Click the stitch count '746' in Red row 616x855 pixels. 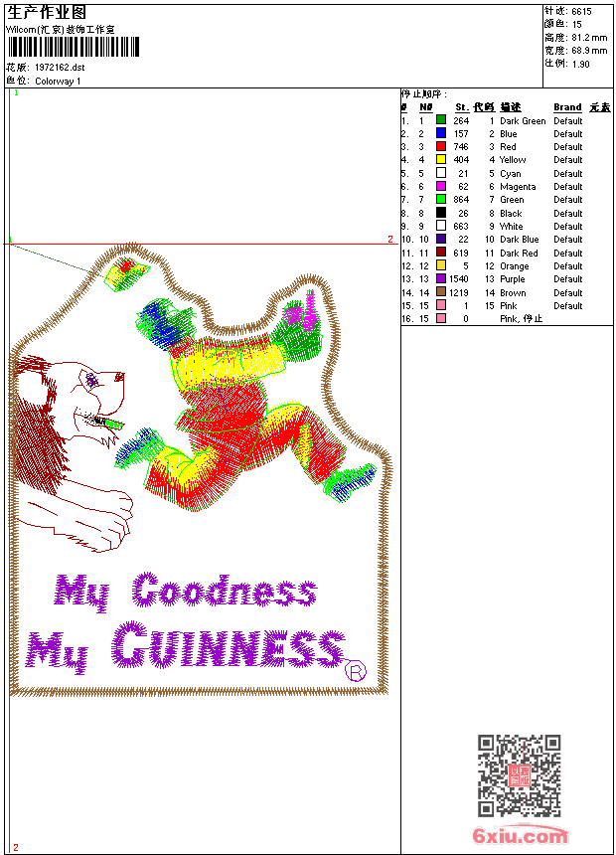coord(461,147)
